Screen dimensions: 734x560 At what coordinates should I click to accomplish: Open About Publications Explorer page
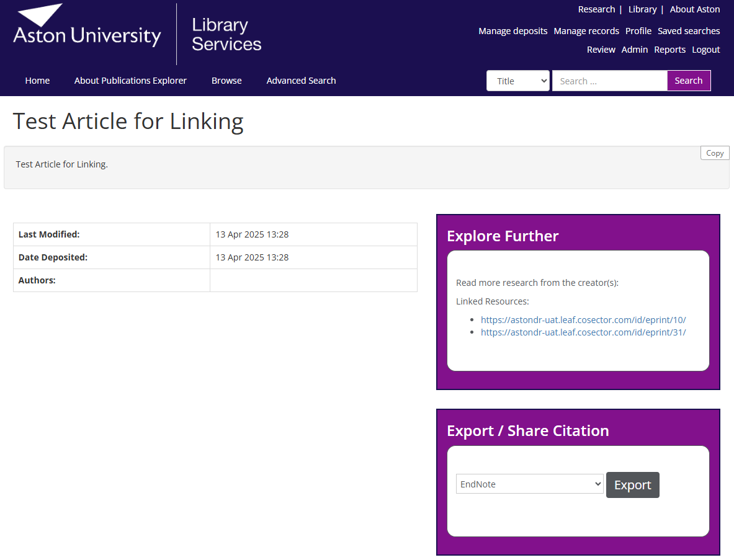130,81
